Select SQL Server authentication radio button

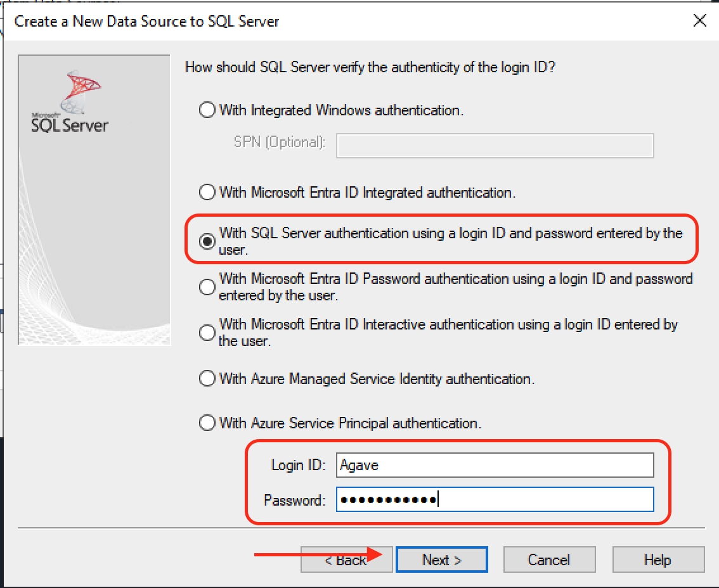click(207, 241)
